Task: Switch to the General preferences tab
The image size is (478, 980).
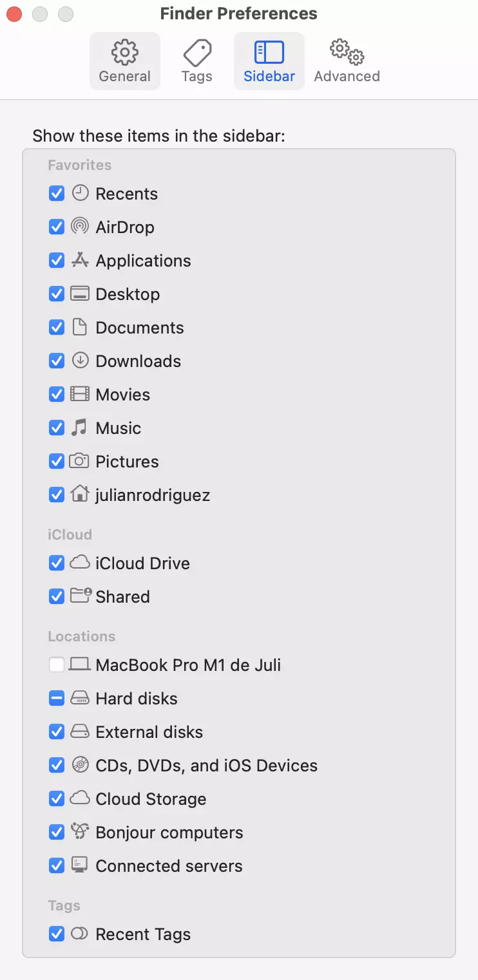Action: (x=125, y=62)
